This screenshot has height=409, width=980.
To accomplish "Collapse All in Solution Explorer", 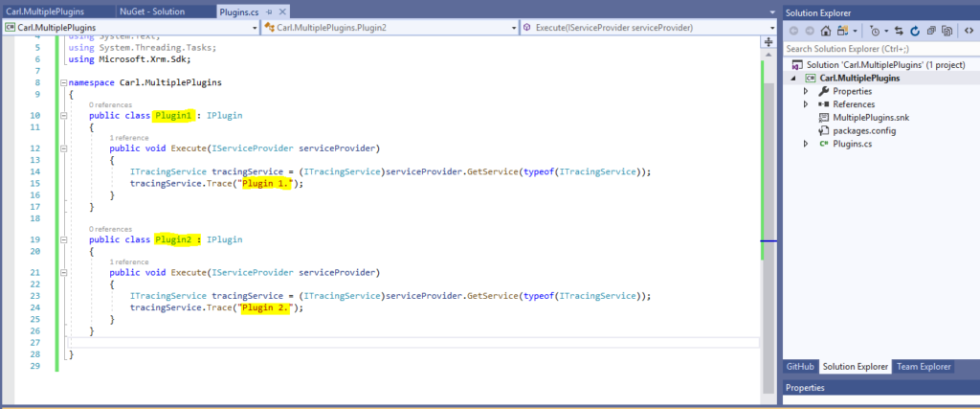I will [930, 31].
